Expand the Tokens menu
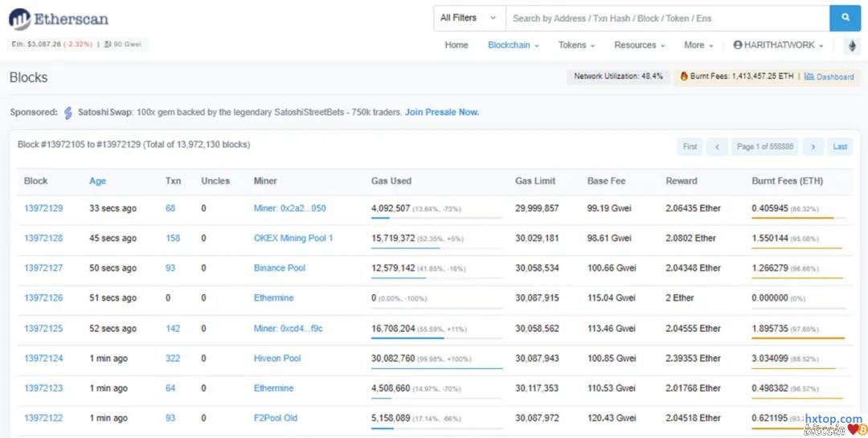 576,45
